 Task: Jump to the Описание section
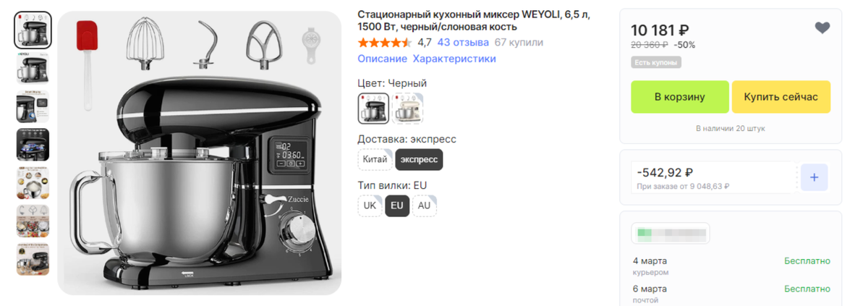[383, 59]
